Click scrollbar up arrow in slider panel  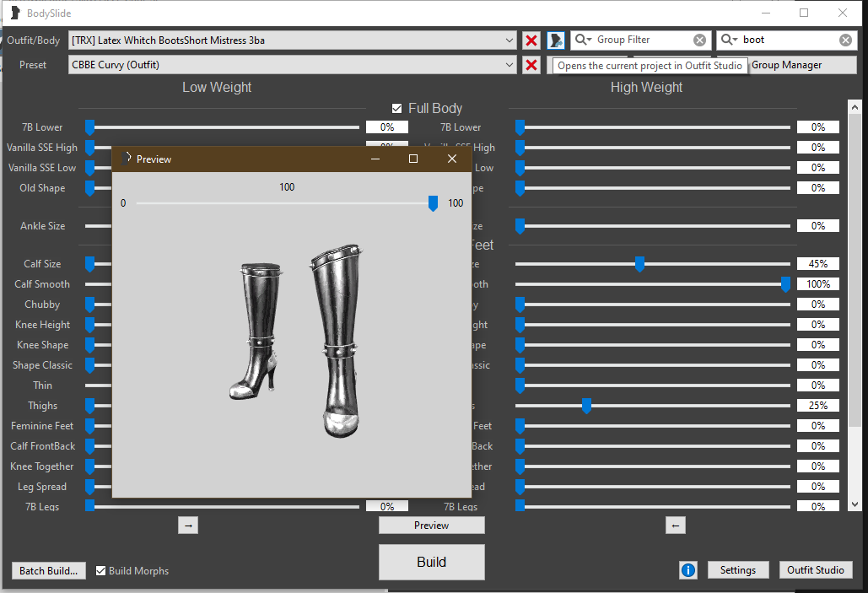(x=855, y=107)
